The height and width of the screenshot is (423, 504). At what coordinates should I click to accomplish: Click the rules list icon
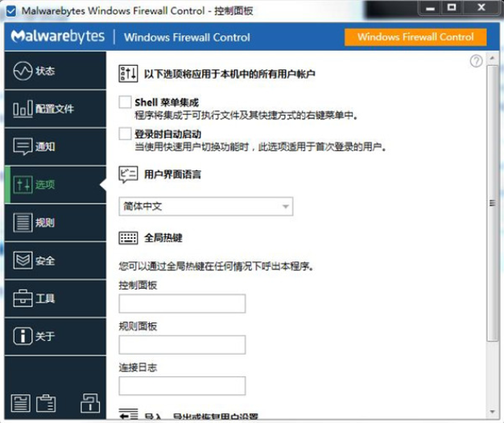[23, 223]
